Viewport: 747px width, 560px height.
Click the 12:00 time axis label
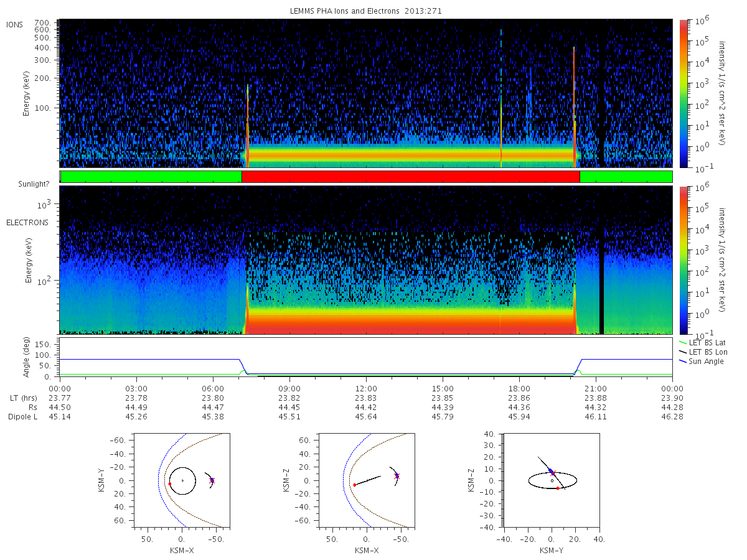coord(366,388)
